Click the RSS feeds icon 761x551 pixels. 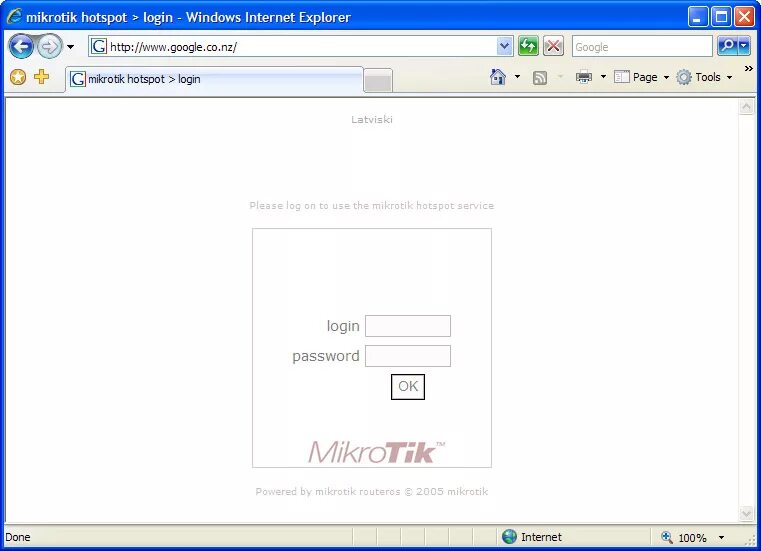click(x=540, y=78)
